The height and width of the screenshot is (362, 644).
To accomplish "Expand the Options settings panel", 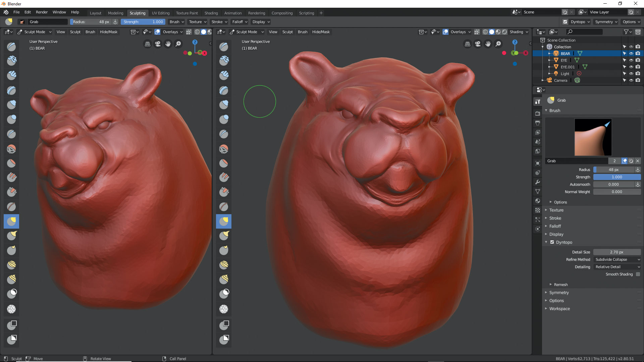I will (556, 300).
